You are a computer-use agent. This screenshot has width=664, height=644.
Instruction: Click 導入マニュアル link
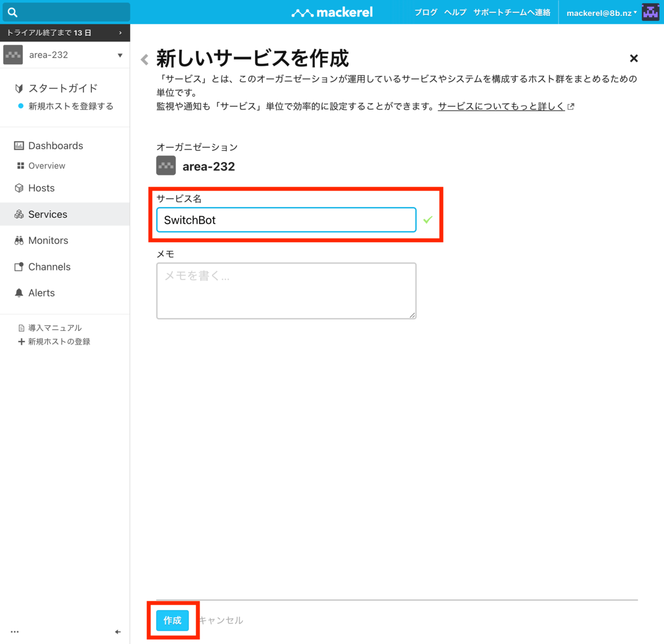(x=55, y=328)
